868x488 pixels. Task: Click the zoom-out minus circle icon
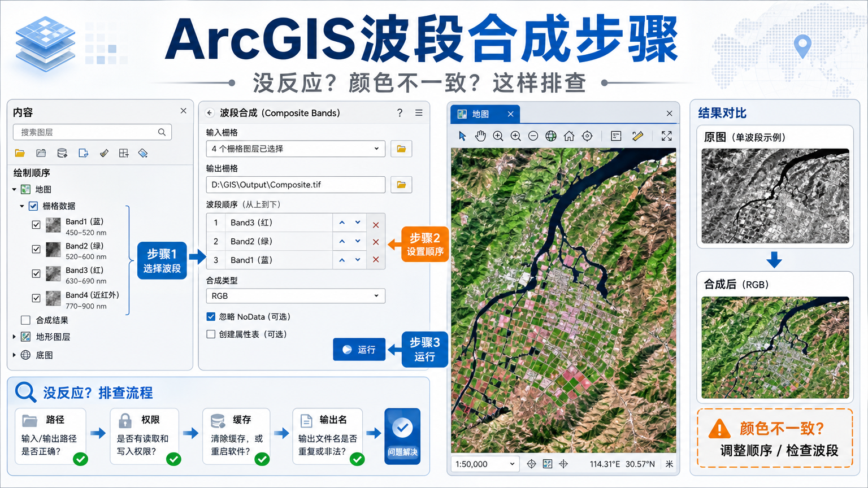pos(533,136)
